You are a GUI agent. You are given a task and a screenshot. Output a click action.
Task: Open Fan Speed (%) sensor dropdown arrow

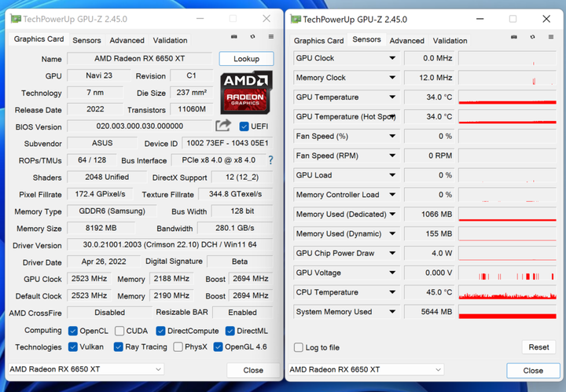(x=392, y=136)
